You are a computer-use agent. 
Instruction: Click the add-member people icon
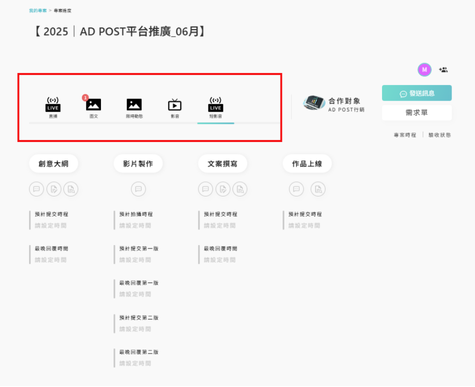(x=443, y=70)
